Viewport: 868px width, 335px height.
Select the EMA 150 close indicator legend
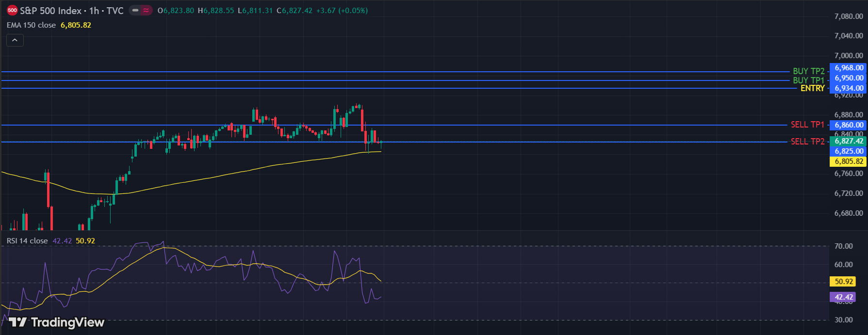pyautogui.click(x=32, y=25)
